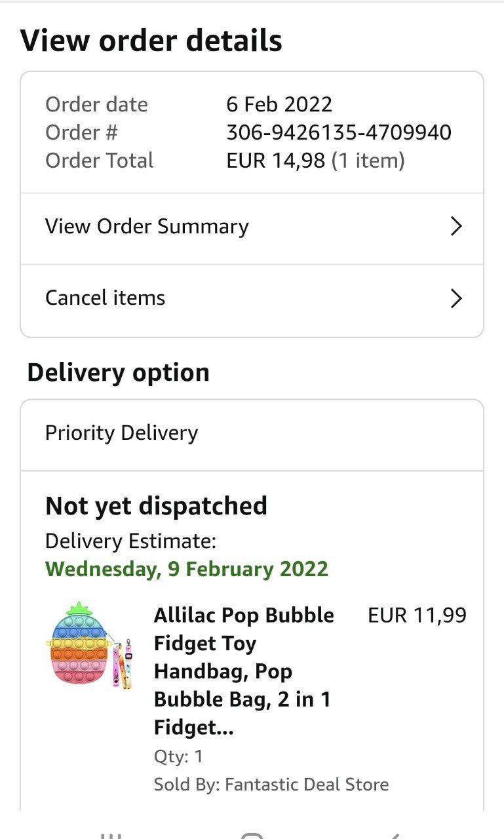Select order number 306-9426135-4709940
The height and width of the screenshot is (839, 504).
coord(338,132)
